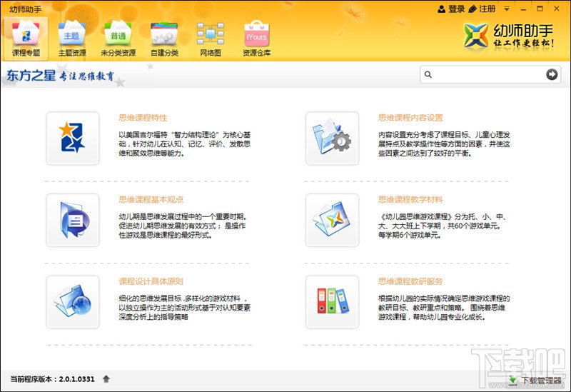Open the 资源仓库 iYours icon

256,39
